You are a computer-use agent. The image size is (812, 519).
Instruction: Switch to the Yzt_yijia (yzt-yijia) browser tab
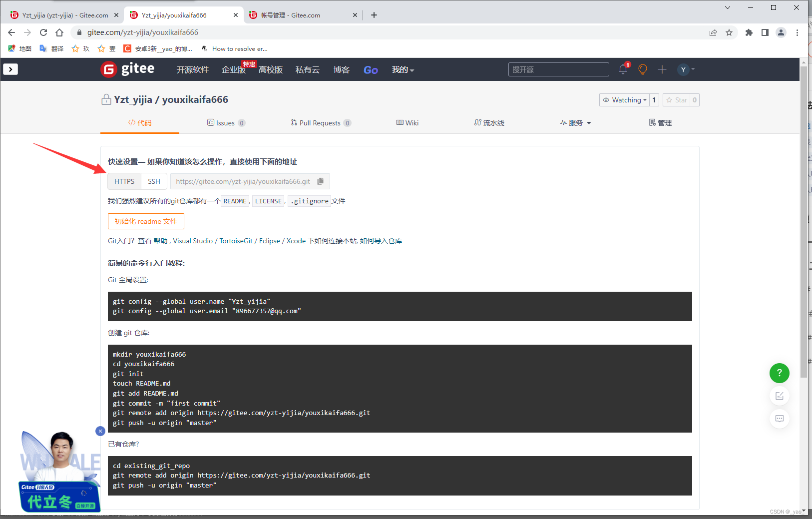[x=65, y=15]
